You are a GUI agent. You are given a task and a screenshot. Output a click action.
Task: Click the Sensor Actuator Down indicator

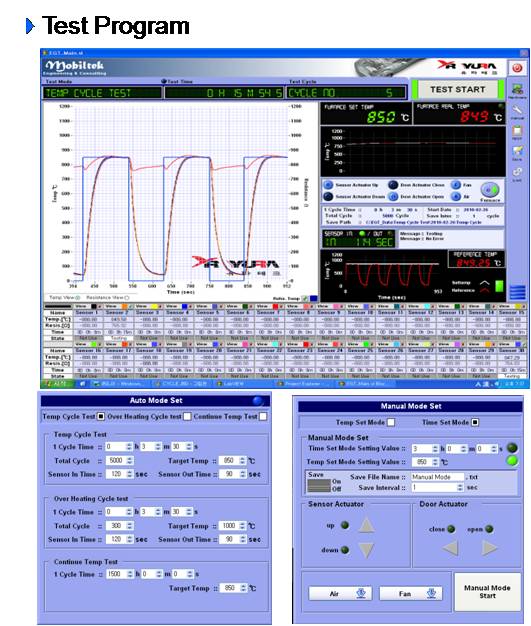pyautogui.click(x=328, y=196)
